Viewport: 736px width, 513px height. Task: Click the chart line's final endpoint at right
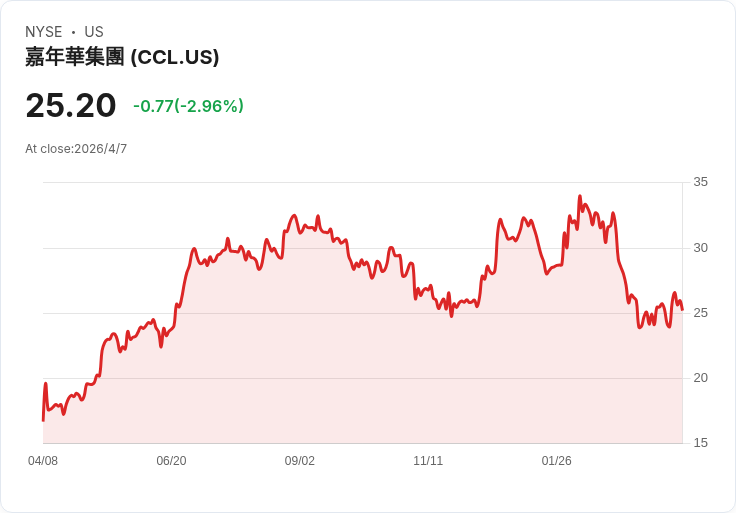click(682, 310)
